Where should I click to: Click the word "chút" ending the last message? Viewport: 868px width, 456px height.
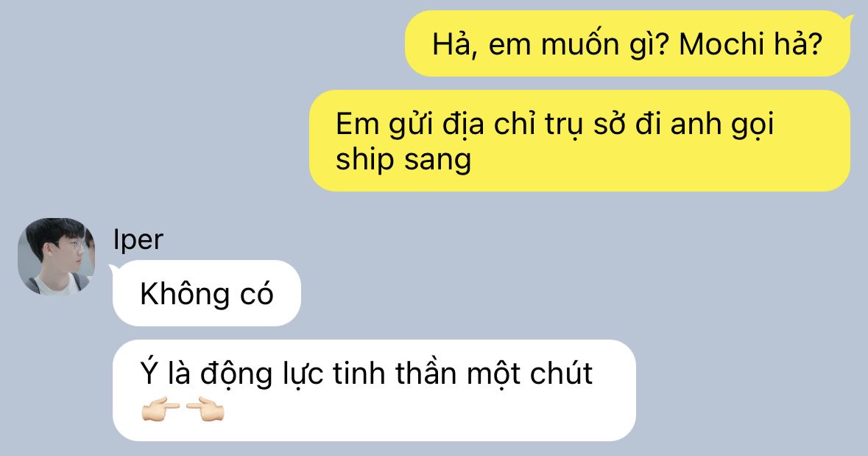pyautogui.click(x=561, y=373)
